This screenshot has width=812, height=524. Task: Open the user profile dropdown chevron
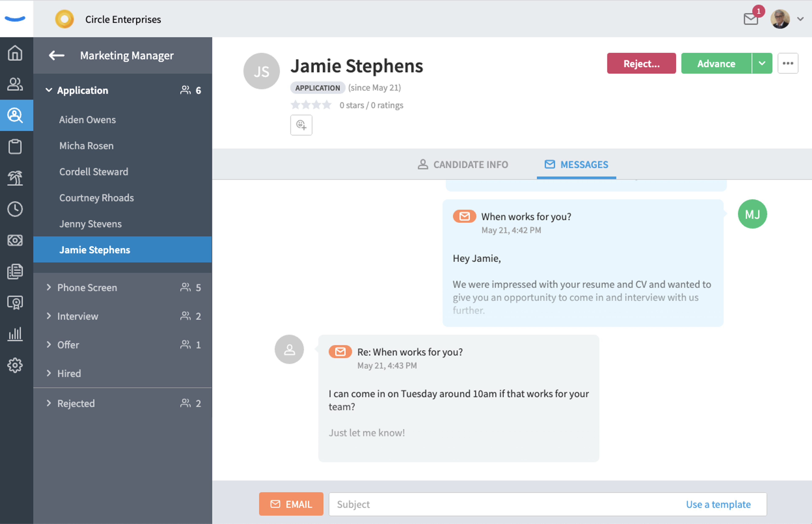(800, 19)
